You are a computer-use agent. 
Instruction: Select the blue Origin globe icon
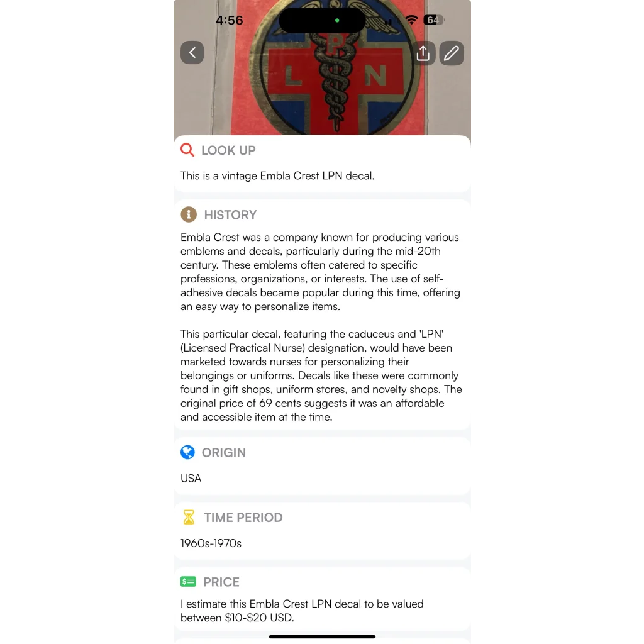click(187, 452)
